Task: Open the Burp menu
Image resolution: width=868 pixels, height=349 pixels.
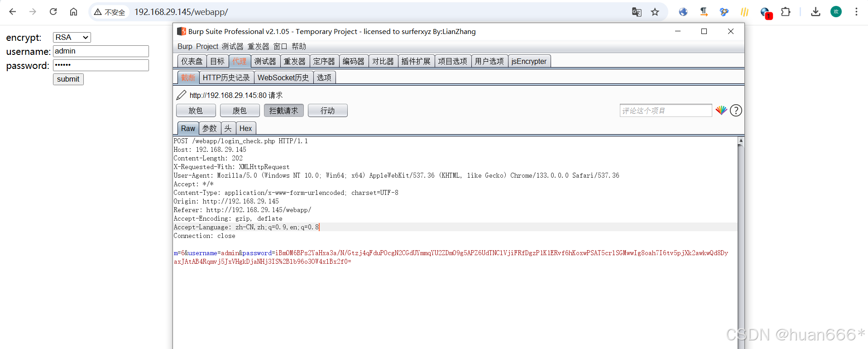Action: click(185, 46)
